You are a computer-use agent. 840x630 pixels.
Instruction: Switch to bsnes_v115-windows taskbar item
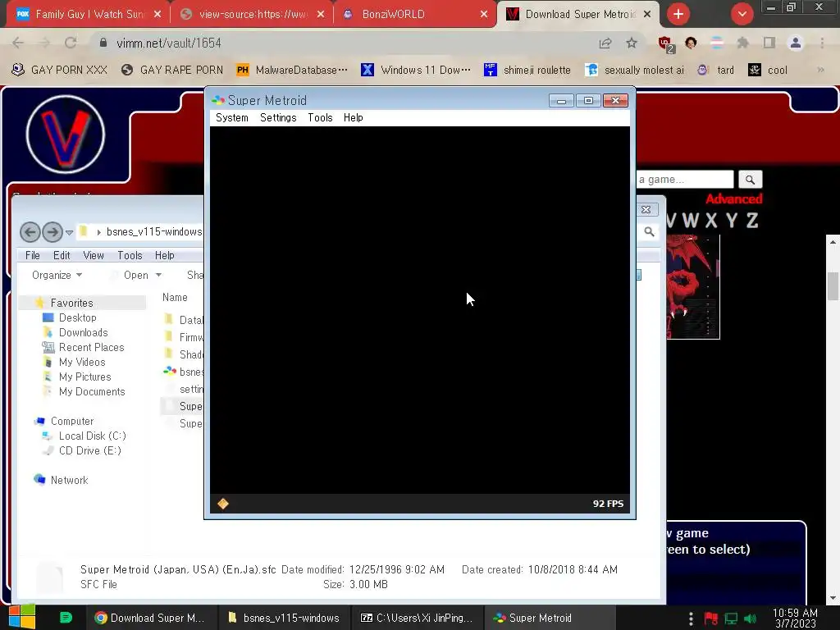[x=284, y=618]
